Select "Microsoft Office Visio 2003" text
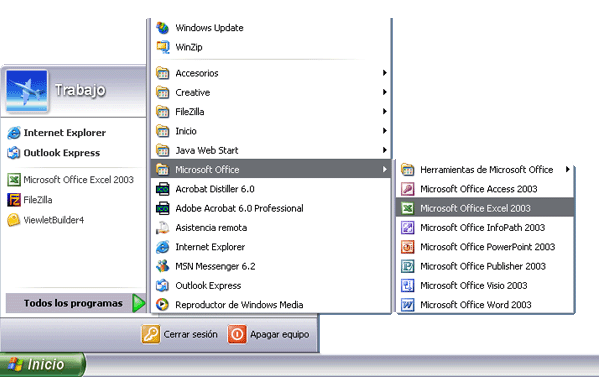Screen dimensions: 599x377 click(474, 285)
